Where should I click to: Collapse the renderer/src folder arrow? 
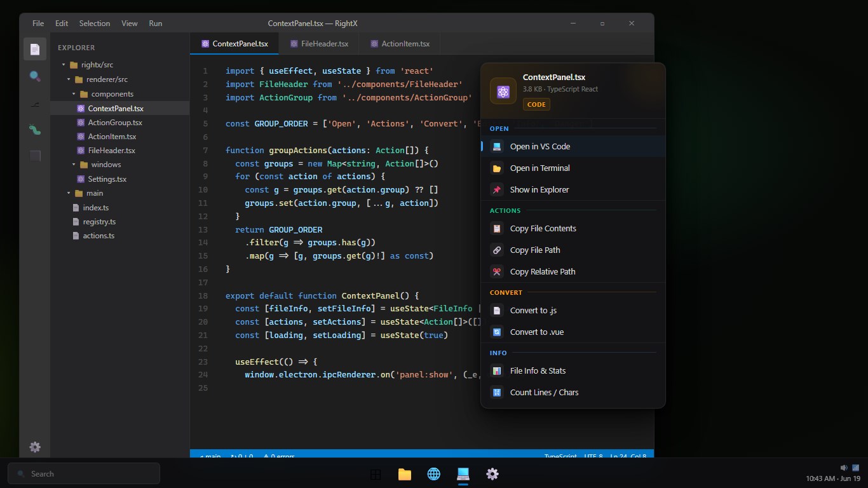[69, 79]
